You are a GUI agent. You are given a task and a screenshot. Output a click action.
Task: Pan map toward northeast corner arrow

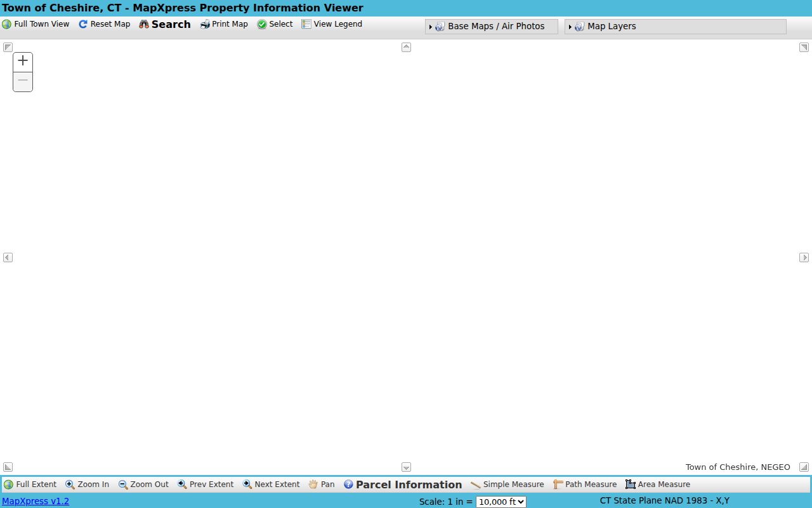coord(804,47)
